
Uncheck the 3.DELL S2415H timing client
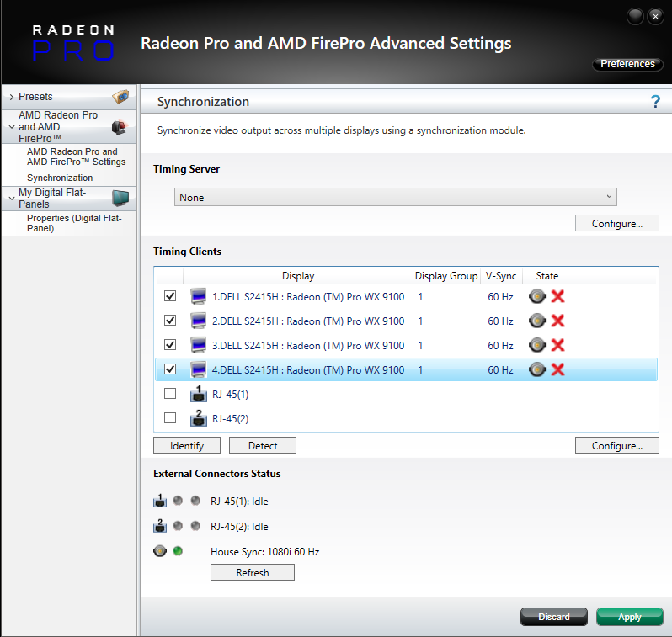(170, 344)
